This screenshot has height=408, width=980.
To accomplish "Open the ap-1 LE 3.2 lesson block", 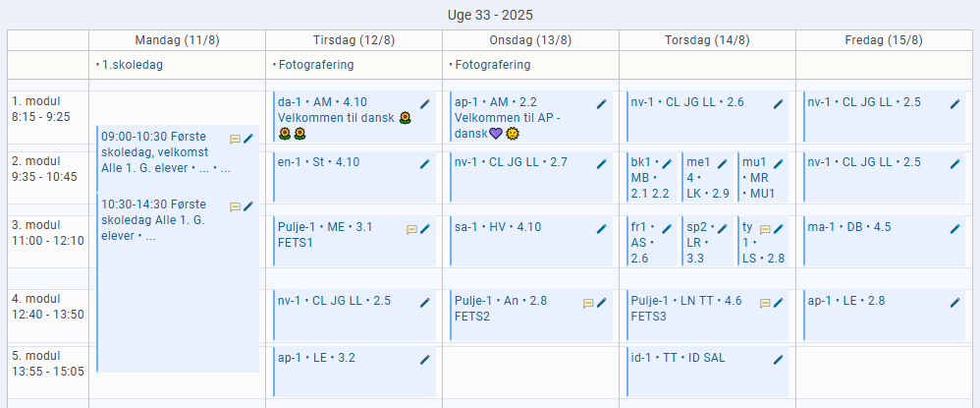I will click(354, 373).
